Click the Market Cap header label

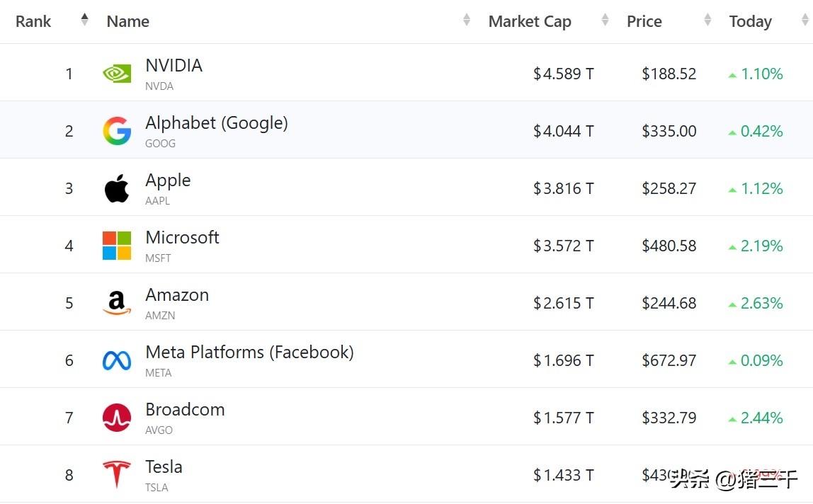point(530,22)
